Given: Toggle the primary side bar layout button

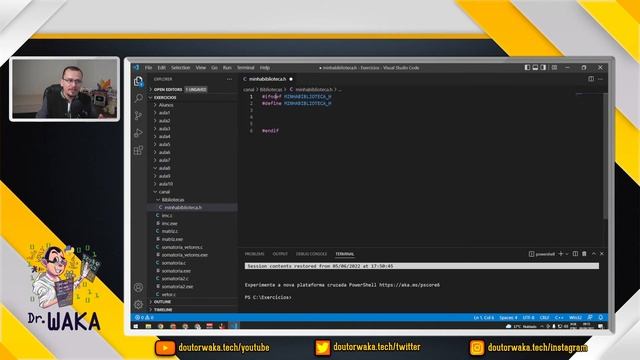Looking at the screenshot, I should (527, 68).
